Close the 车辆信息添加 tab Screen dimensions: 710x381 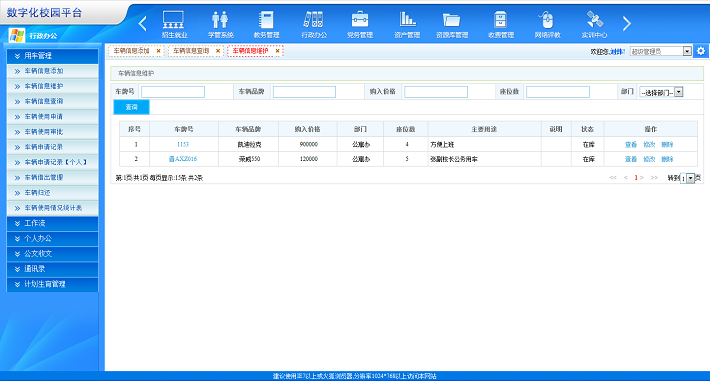pyautogui.click(x=158, y=51)
